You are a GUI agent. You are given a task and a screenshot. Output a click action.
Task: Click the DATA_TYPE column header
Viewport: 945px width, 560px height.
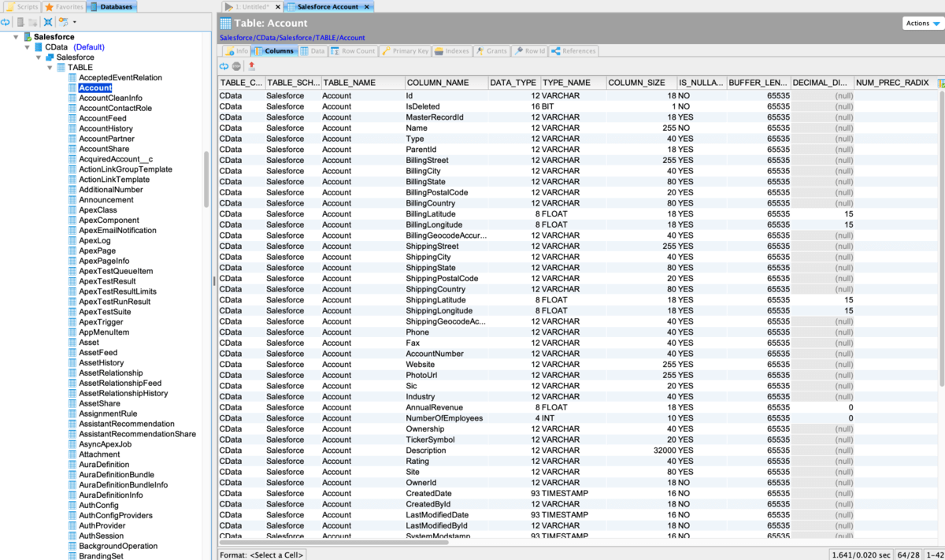(513, 83)
